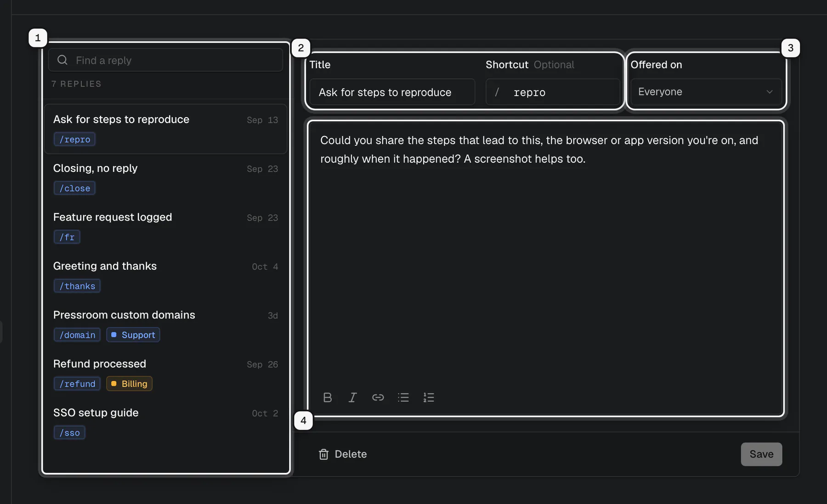The width and height of the screenshot is (827, 504).
Task: Click the 3d timestamp
Action: click(273, 316)
